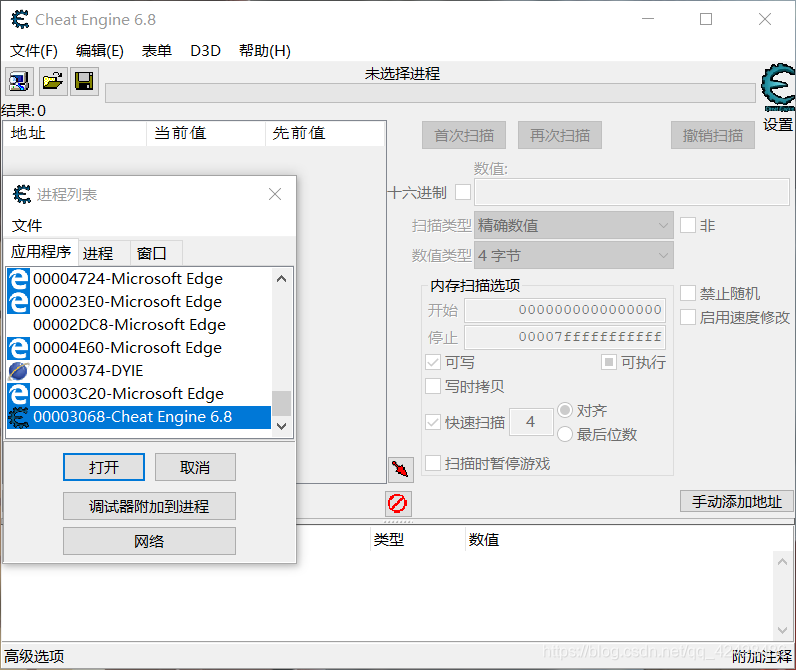The image size is (796, 670).
Task: Click the 撤销扫描 button
Action: click(713, 135)
